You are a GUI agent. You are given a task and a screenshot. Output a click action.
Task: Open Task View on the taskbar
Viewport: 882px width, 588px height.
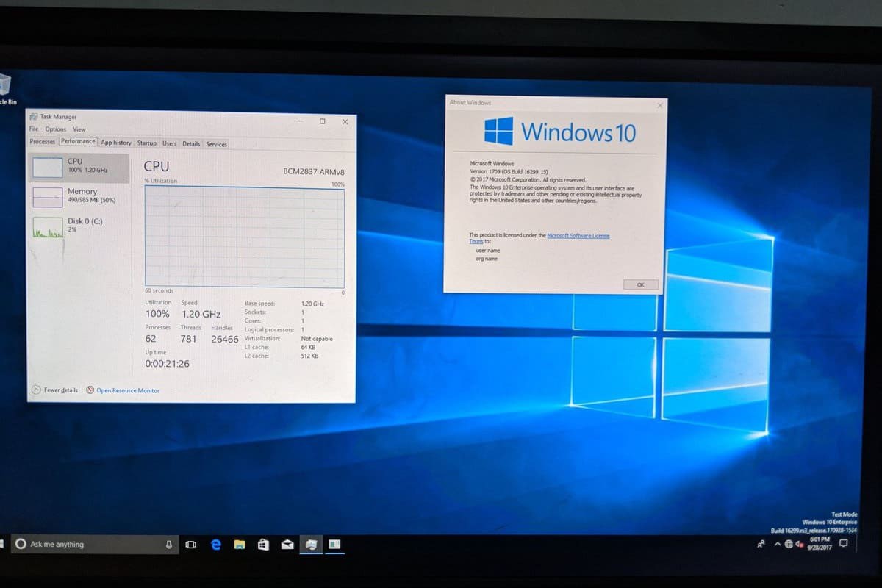click(x=191, y=544)
